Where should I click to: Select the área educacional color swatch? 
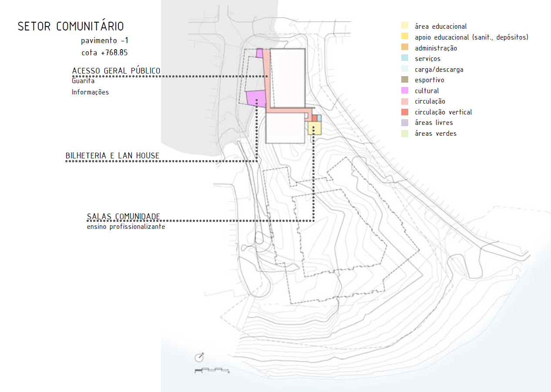[405, 26]
